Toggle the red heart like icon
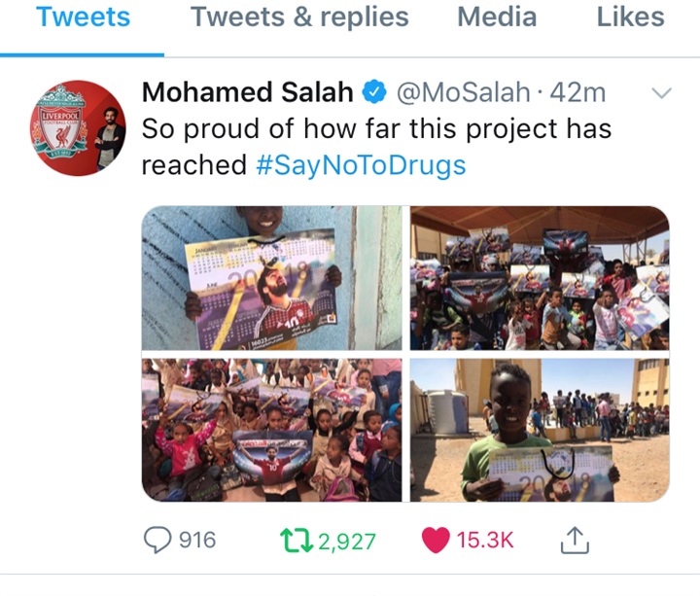This screenshot has width=700, height=596. coord(436,540)
